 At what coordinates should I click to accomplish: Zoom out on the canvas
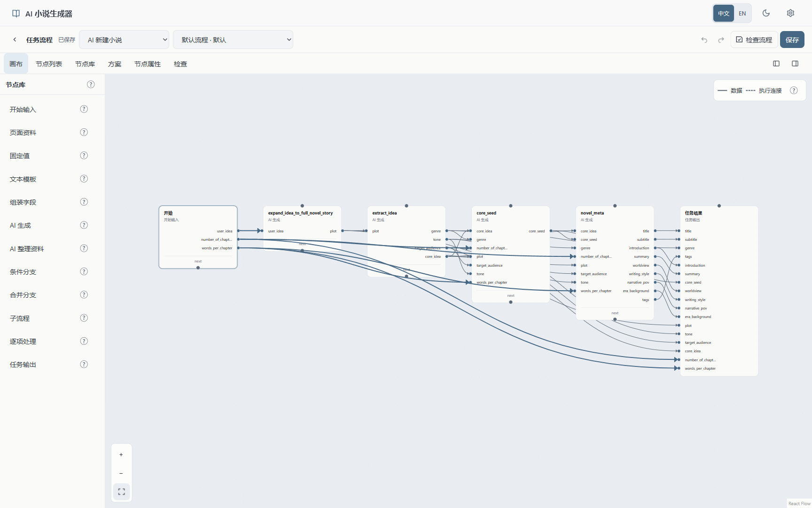click(121, 473)
